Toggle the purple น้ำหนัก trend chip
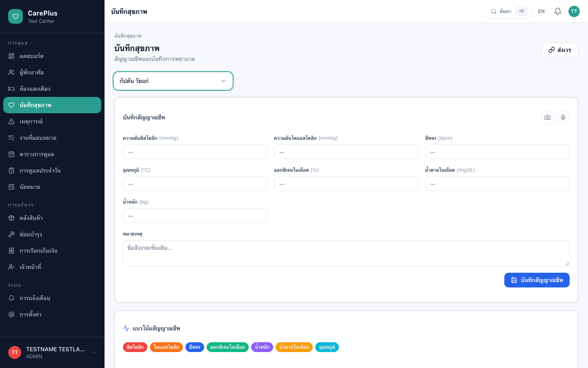588x368 pixels. (x=262, y=347)
